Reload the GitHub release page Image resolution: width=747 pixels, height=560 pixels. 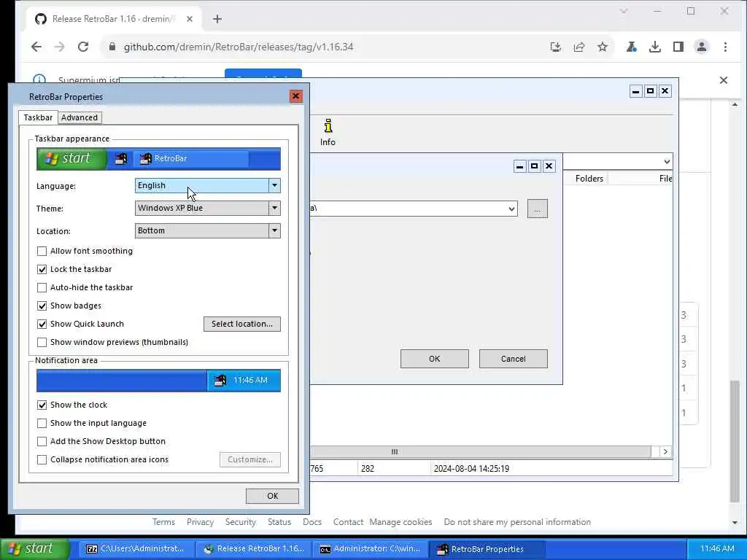(x=83, y=47)
